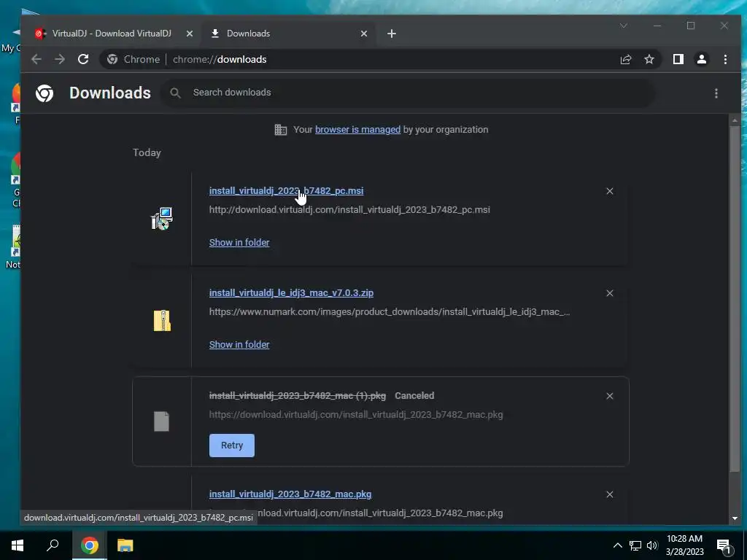Select the Downloads tab
This screenshot has height=560, width=747.
tap(289, 34)
